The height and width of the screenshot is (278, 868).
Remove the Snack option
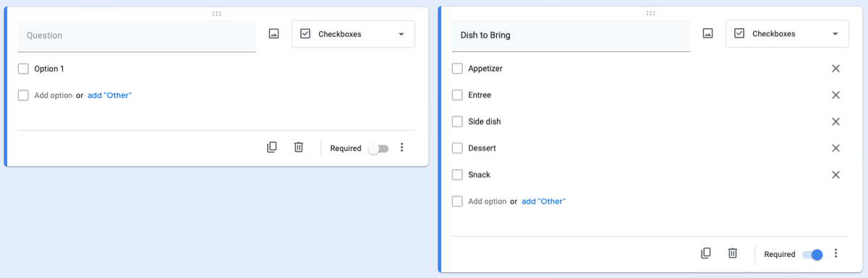pos(835,175)
